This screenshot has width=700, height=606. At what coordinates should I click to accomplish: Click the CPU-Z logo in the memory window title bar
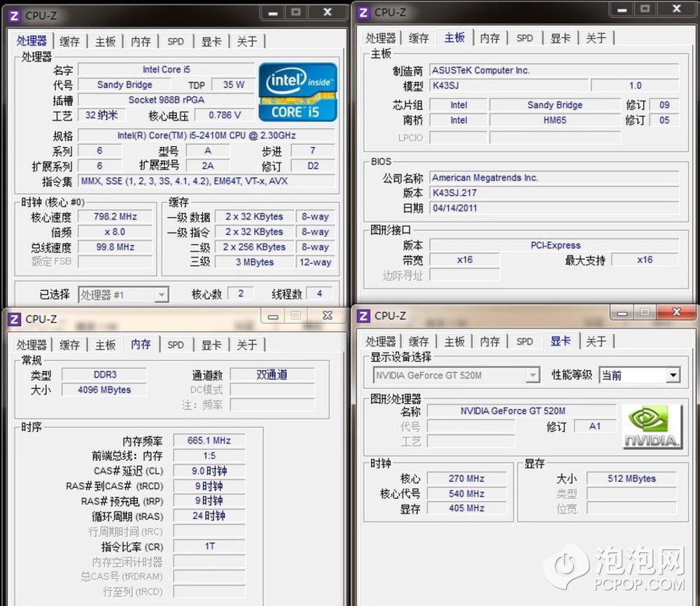point(14,319)
